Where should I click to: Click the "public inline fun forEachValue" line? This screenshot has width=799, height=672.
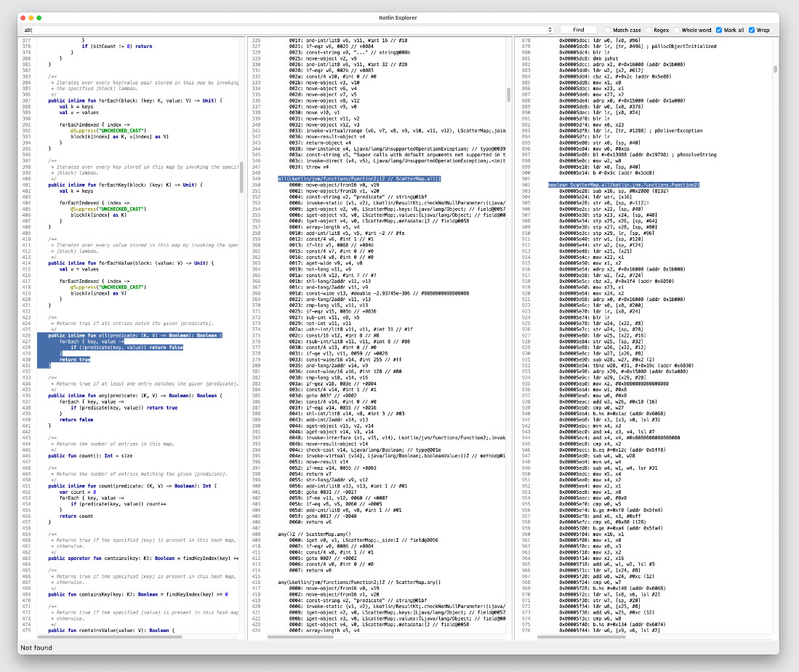point(131,263)
